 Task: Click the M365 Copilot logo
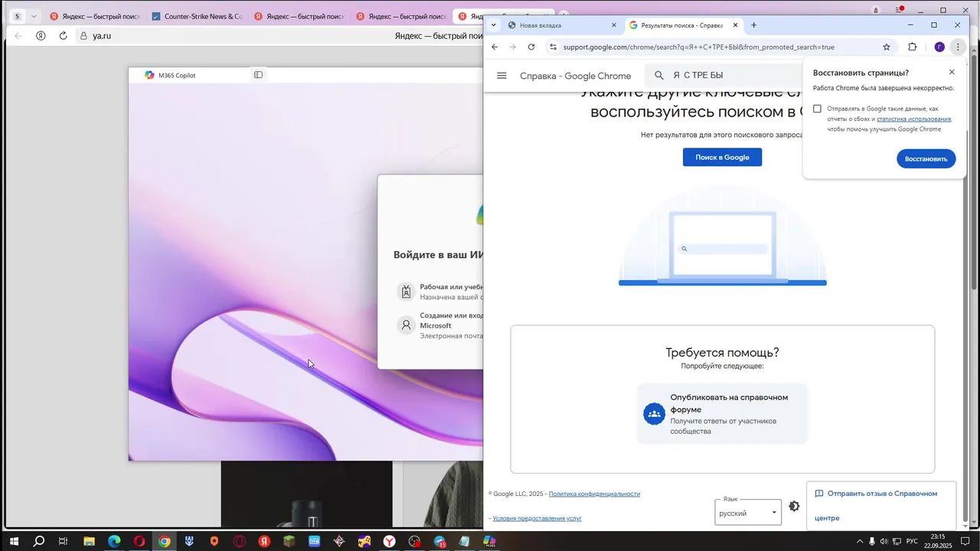(149, 75)
